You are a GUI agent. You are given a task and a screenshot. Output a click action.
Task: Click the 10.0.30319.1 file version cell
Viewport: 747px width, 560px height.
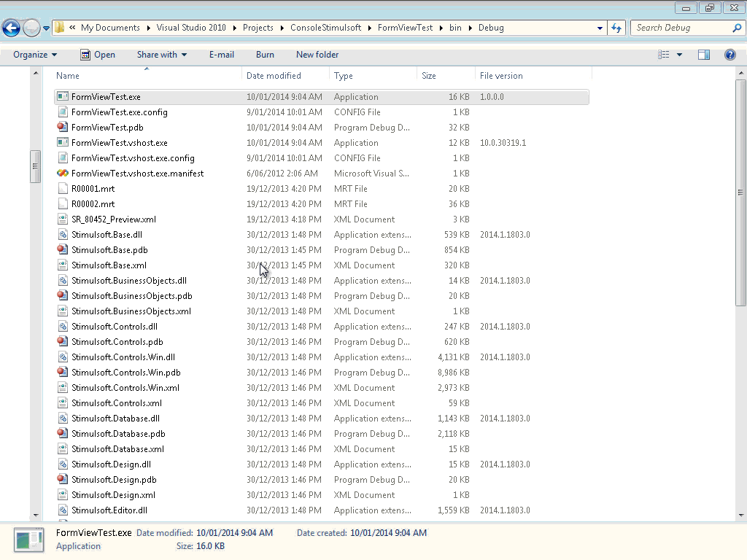point(503,143)
